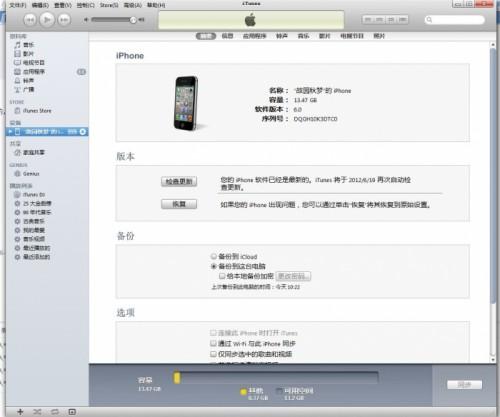Open 电视节目 in the sidebar library
This screenshot has width=500, height=417.
(29, 63)
